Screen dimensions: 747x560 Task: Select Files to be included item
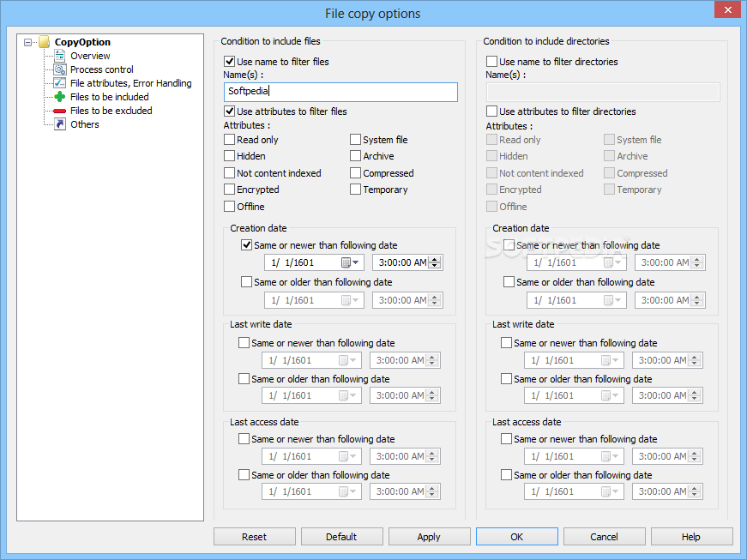click(109, 97)
